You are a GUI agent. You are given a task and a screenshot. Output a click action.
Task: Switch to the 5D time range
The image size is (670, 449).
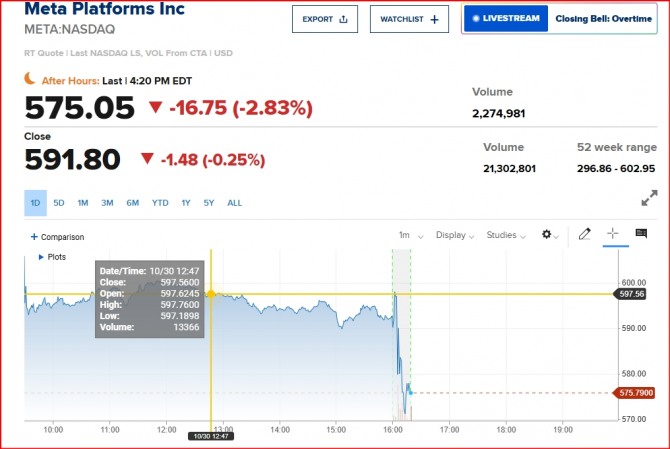pyautogui.click(x=59, y=203)
